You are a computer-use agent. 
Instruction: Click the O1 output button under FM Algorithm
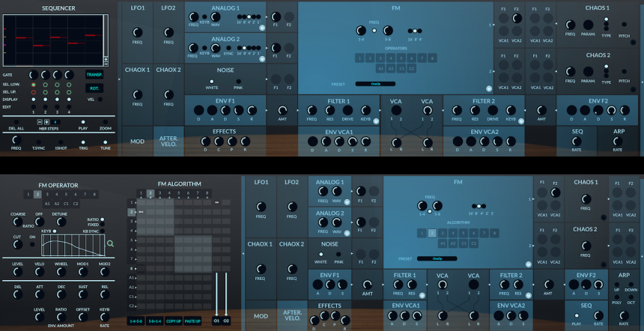tap(216, 321)
